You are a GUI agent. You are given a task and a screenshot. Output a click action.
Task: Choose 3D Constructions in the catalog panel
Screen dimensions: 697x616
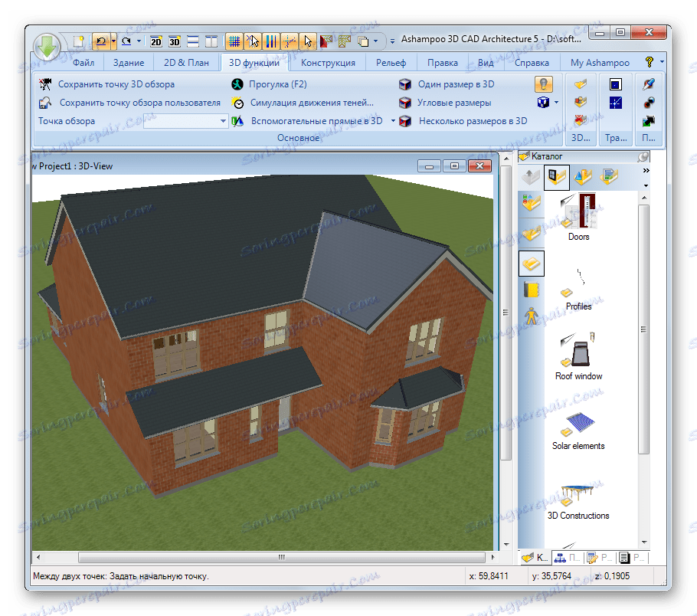tap(578, 496)
